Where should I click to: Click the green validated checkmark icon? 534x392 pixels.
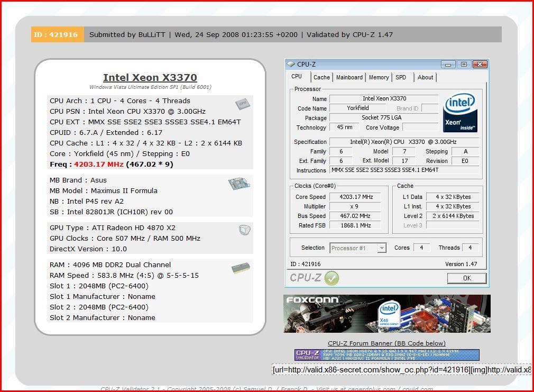pos(332,278)
